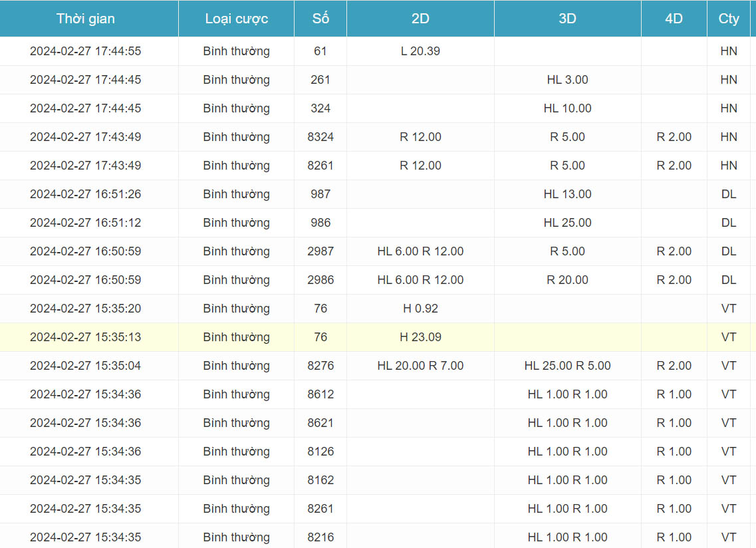Click the number 8126 cell
Screen dimensions: 756x548
pos(320,452)
